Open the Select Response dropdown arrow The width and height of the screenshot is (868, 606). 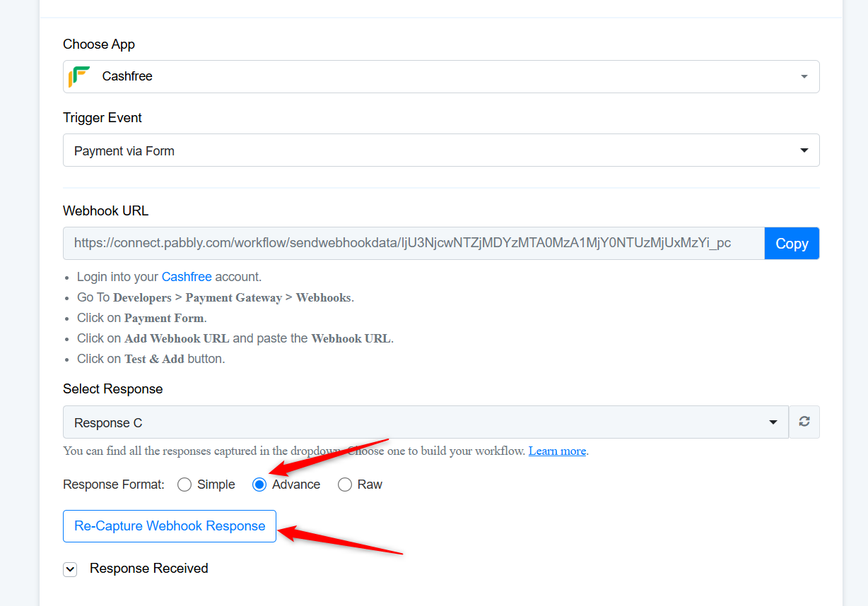click(773, 422)
